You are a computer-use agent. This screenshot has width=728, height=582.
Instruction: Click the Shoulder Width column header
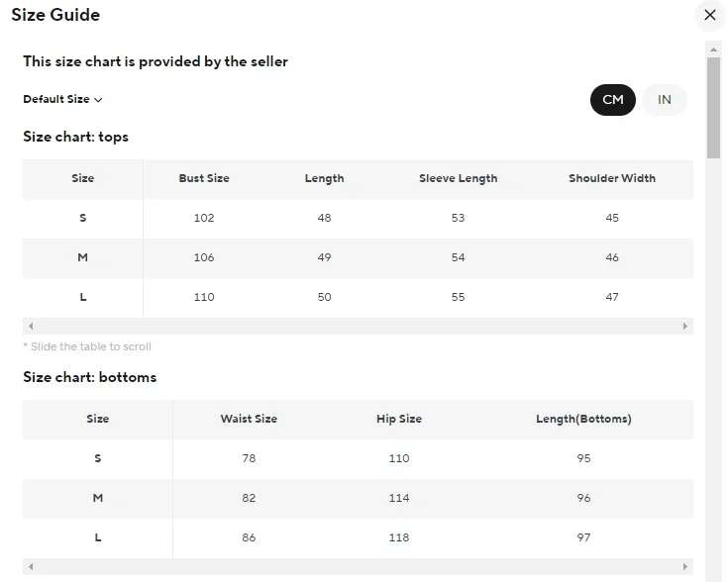612,178
